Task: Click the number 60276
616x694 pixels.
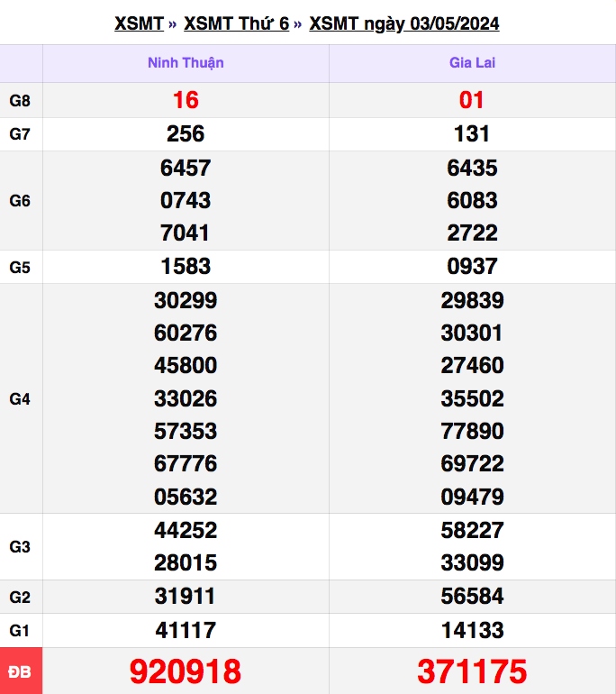Action: pos(186,333)
